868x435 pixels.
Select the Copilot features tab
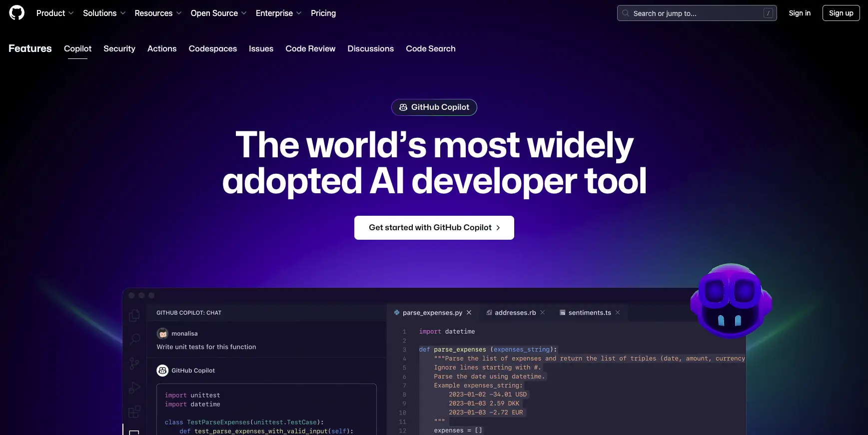(x=77, y=48)
